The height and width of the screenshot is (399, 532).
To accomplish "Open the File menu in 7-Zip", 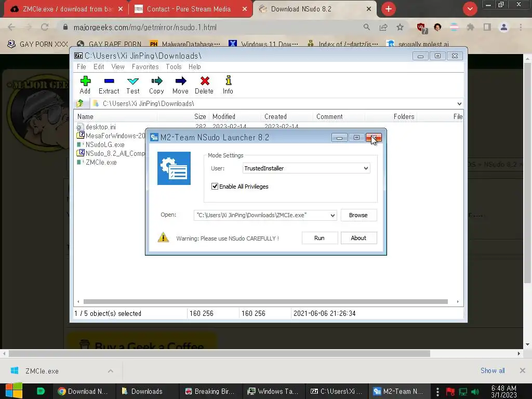I will (x=82, y=67).
